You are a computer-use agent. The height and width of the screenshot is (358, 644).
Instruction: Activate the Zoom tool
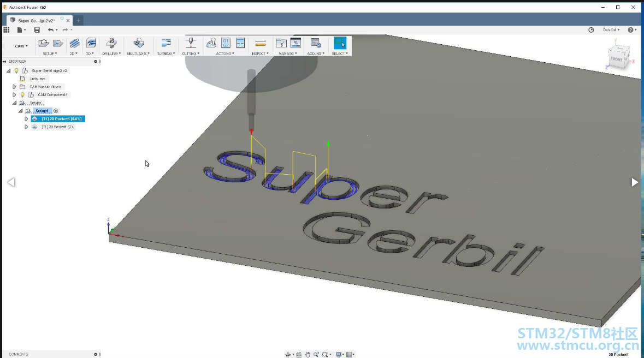pyautogui.click(x=316, y=354)
